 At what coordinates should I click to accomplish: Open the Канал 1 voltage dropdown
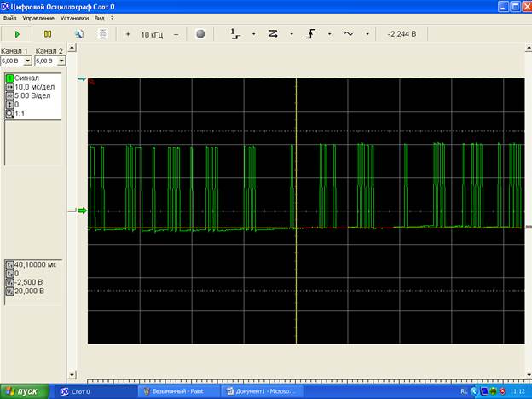point(28,61)
